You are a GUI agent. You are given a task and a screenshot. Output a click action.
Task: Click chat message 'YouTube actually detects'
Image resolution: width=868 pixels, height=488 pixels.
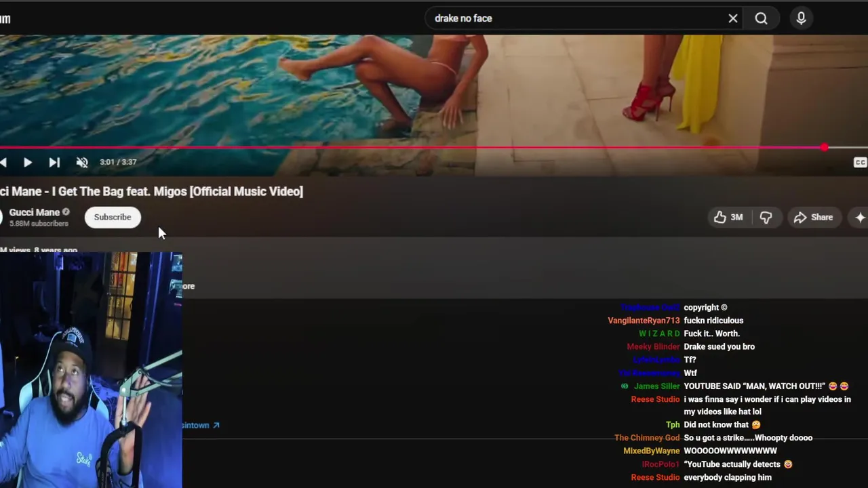[x=738, y=464]
